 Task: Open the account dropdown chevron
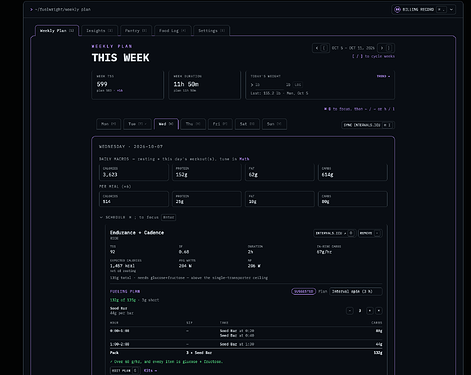[x=451, y=9]
